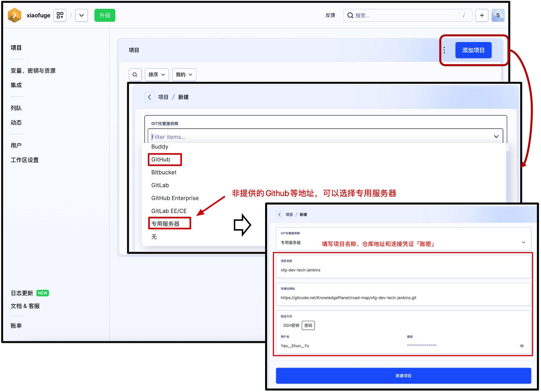The height and width of the screenshot is (392, 541).
Task: Click 项目 breadcrumb in the GIT provider panel
Action: (163, 97)
